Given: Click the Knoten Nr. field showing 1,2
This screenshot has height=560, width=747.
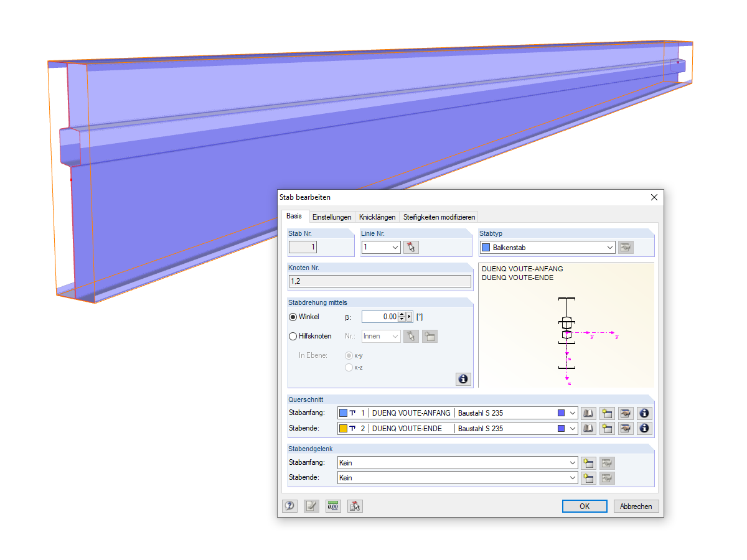Looking at the screenshot, I should point(380,281).
